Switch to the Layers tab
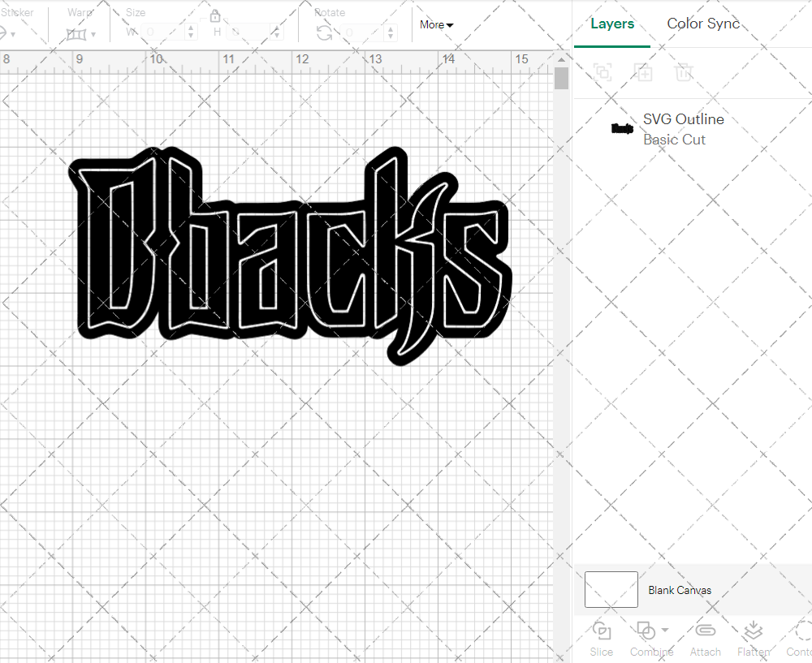The width and height of the screenshot is (812, 663). [612, 24]
